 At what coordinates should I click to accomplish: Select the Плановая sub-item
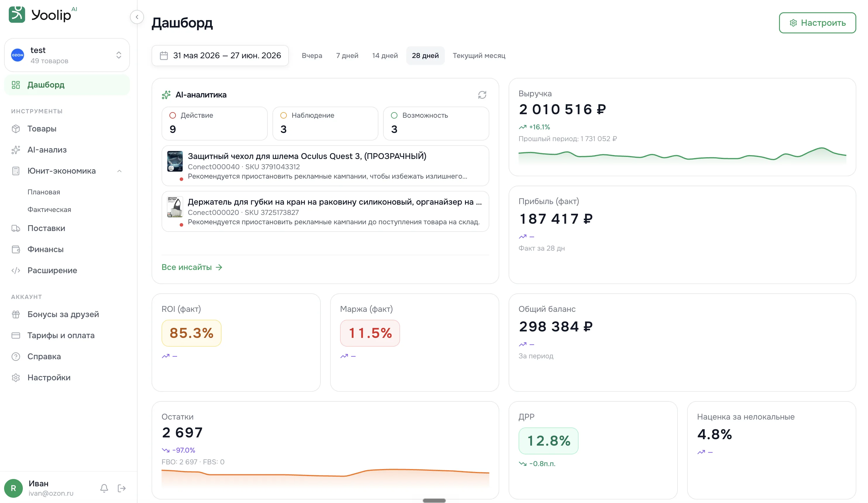point(44,192)
